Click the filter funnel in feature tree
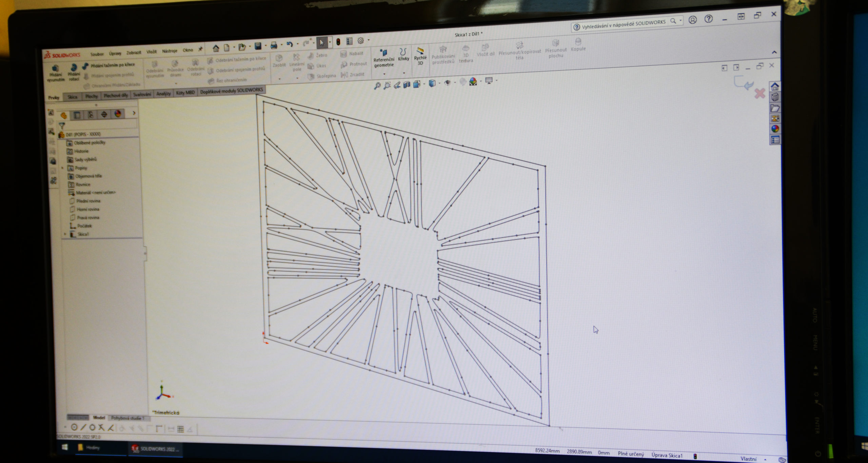Viewport: 868px width, 463px height. coord(62,126)
